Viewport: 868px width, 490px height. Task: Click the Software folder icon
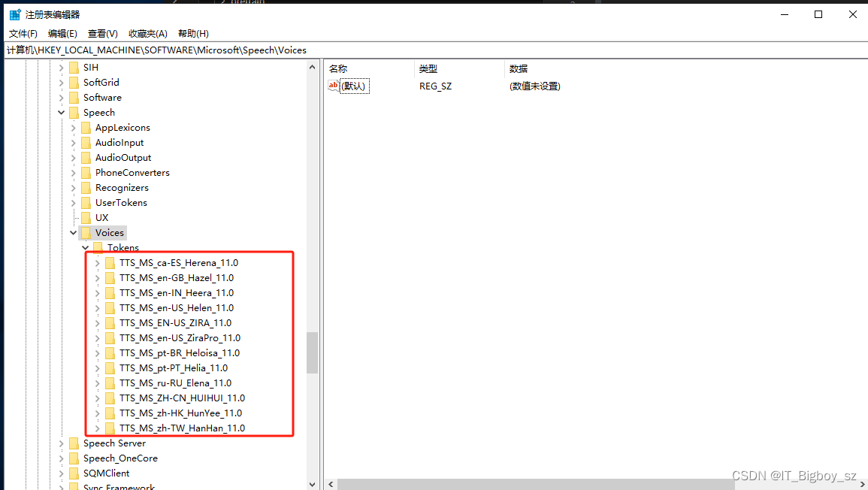click(73, 97)
